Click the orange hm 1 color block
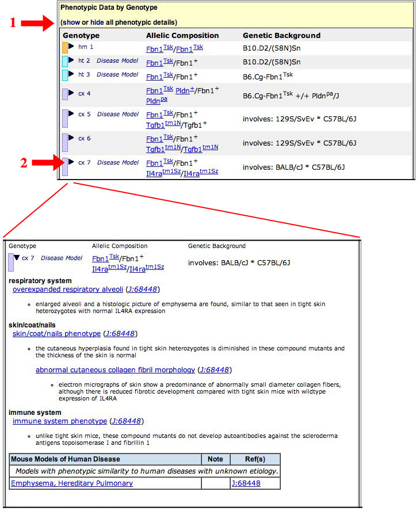Image resolution: width=420 pixels, height=511 pixels. [65, 48]
